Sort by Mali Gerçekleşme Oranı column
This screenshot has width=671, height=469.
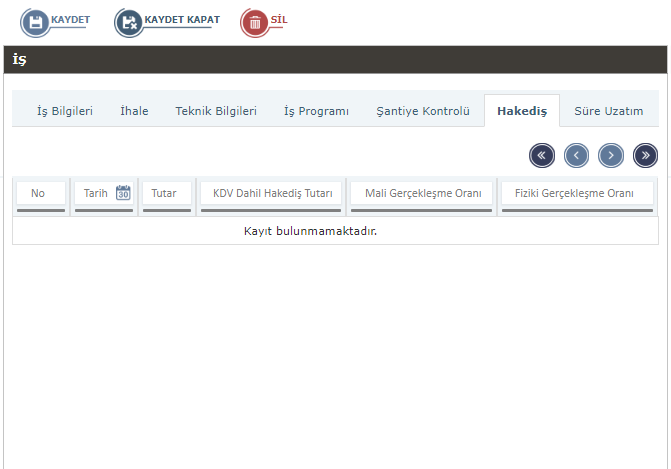point(423,193)
